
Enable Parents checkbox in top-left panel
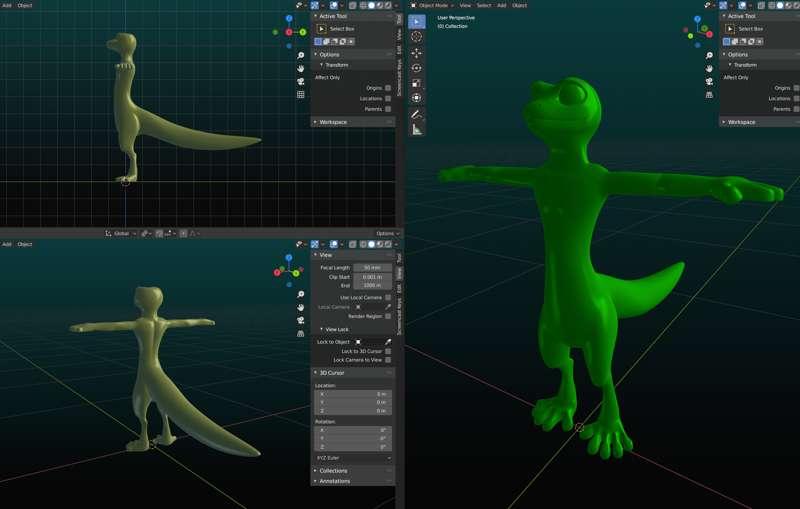[x=388, y=109]
